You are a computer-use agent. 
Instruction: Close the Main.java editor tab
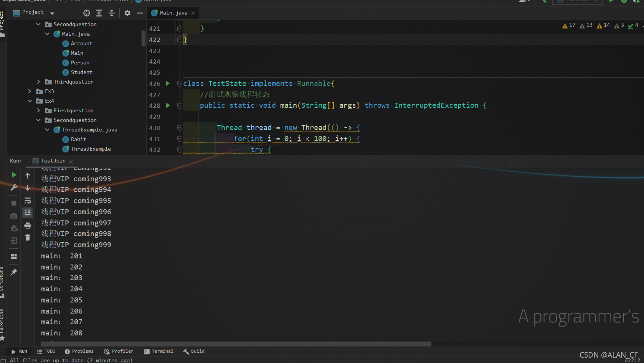pos(193,13)
